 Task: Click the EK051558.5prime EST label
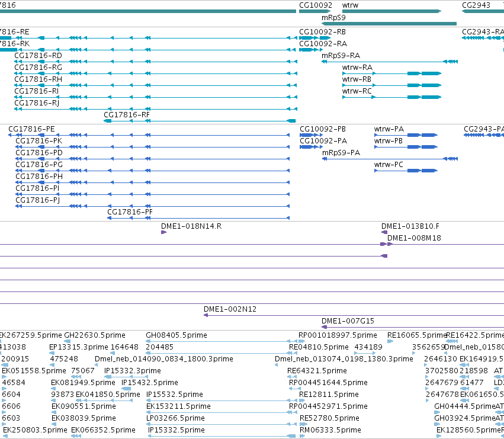tap(34, 371)
